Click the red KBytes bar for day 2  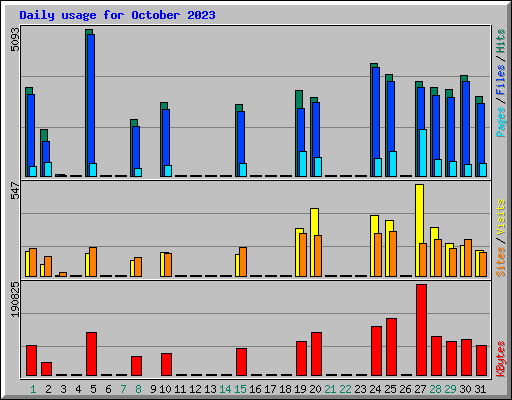click(46, 369)
